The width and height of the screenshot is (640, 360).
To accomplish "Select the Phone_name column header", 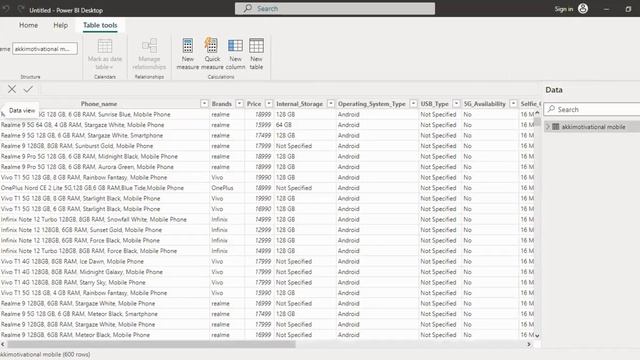I will pyautogui.click(x=99, y=104).
